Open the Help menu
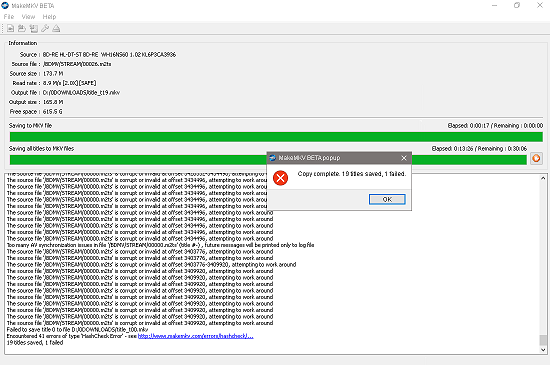 coord(49,17)
